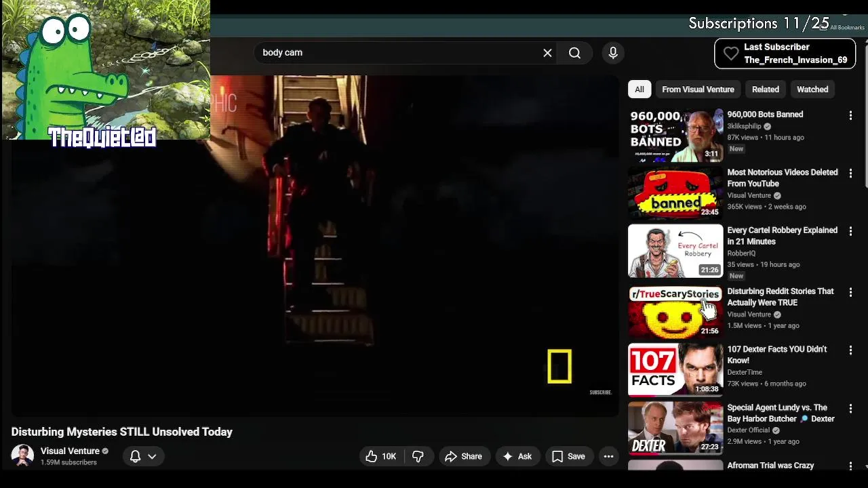Expand notification options chevron beside the bell

coord(152,457)
